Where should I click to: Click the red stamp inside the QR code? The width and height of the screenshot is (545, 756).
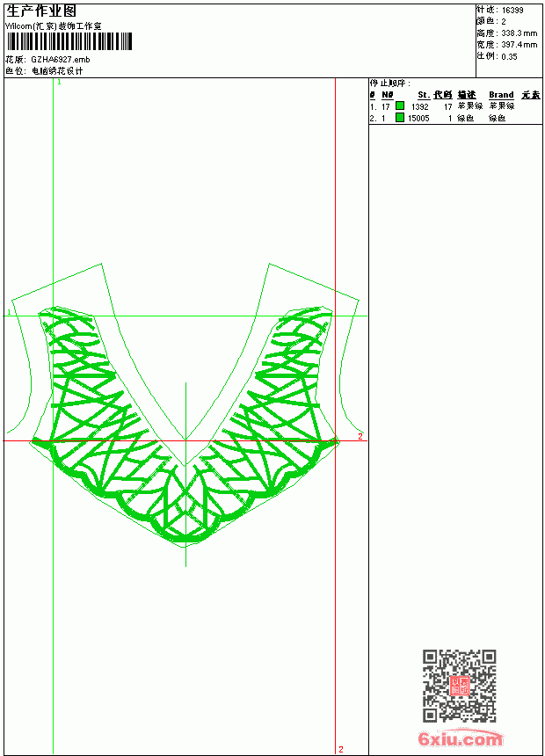click(x=459, y=686)
